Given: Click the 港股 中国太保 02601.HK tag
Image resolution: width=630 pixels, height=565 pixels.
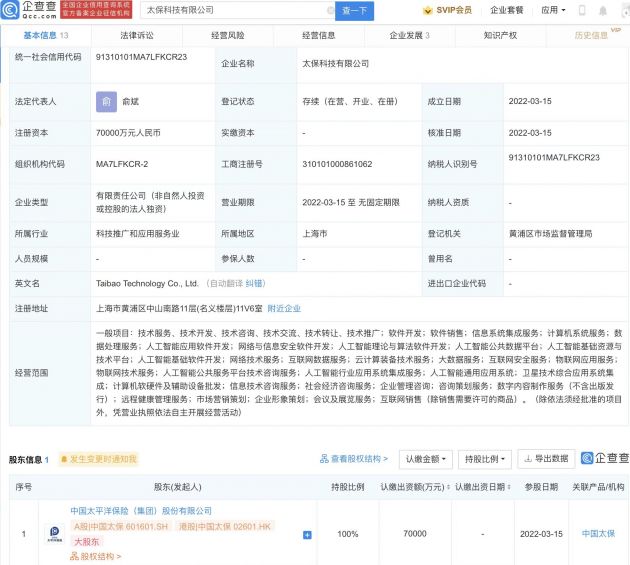Looking at the screenshot, I should click(x=225, y=526).
